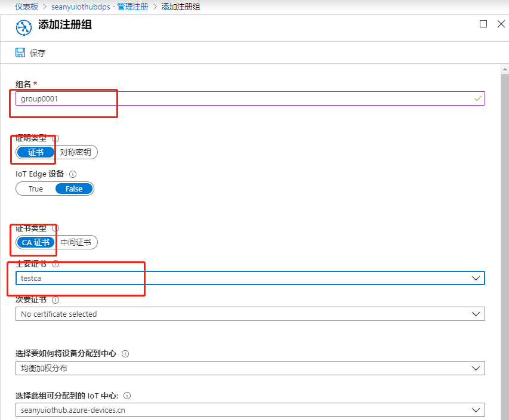Click info icon beside IoT 中心 selection label
509x420 pixels.
(127, 396)
